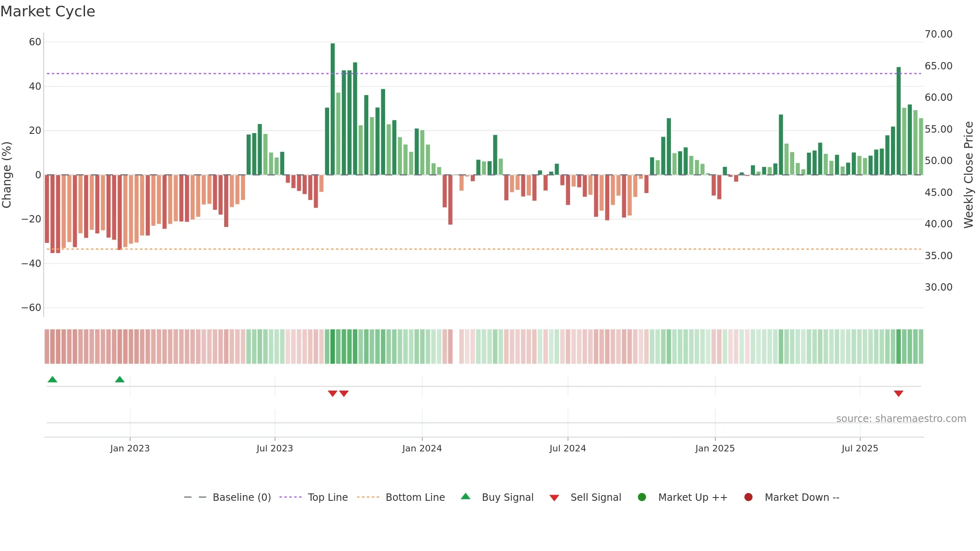Click the tallest green bar peaking near 60
The height and width of the screenshot is (551, 980).
(x=333, y=109)
